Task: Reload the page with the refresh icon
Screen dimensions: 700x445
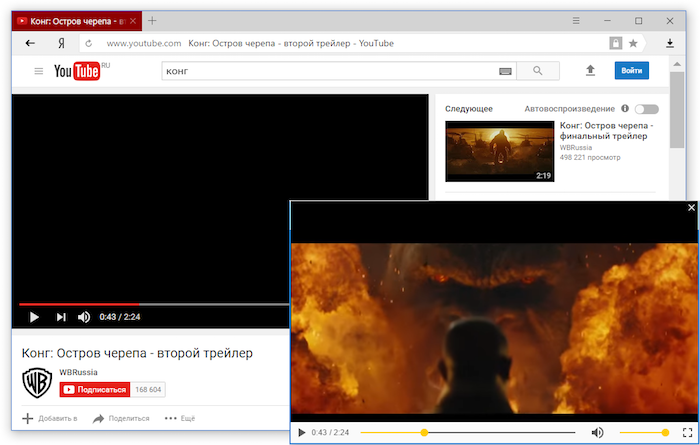Action: click(89, 43)
